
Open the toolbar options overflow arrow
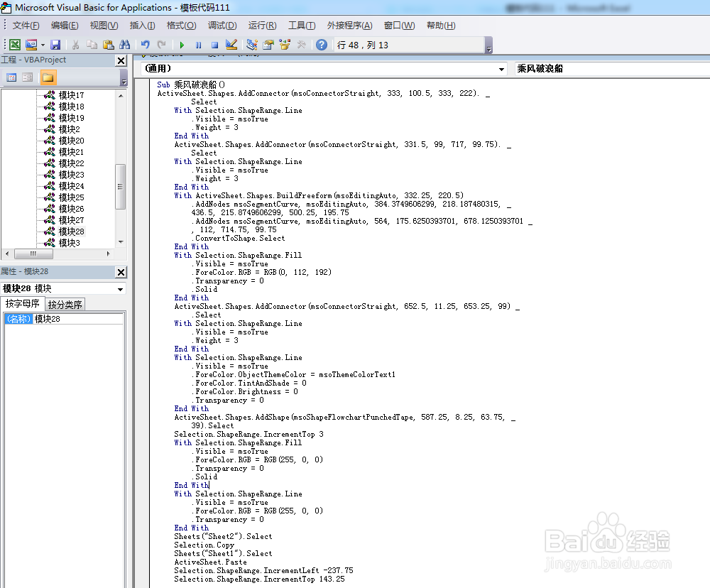pyautogui.click(x=488, y=47)
